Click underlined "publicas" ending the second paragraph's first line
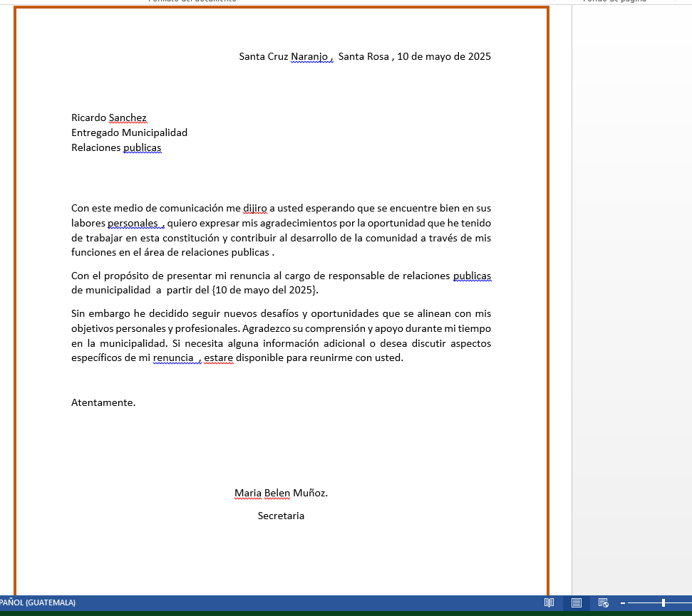Viewport: 692px width, 616px height. [472, 276]
